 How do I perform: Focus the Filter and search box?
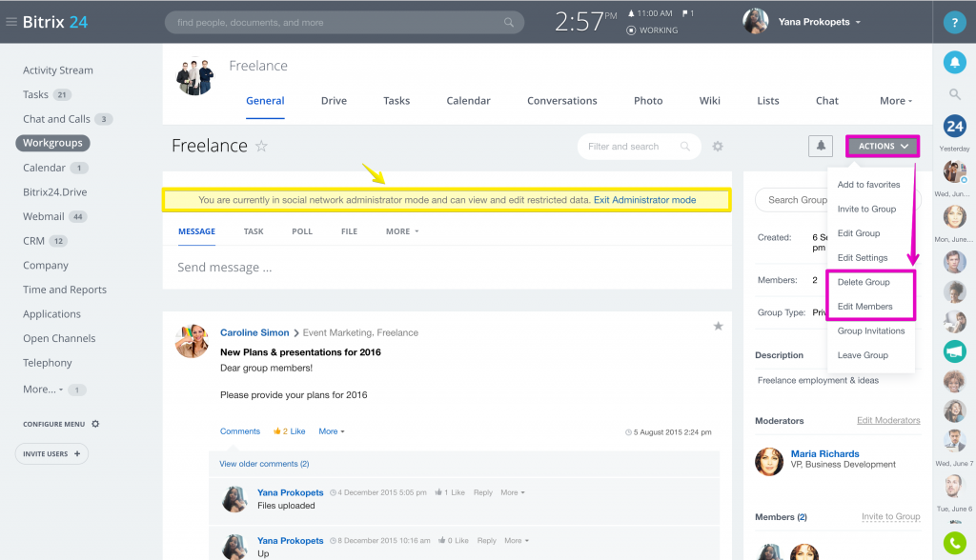[x=640, y=147]
